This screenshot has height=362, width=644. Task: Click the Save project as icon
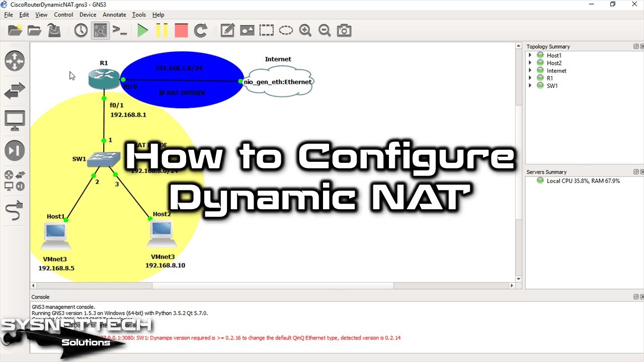[x=54, y=31]
